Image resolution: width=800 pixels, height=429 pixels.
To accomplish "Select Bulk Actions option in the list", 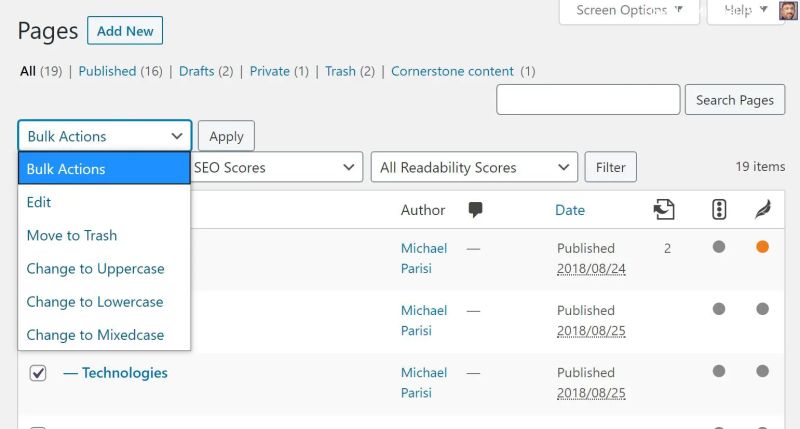I will click(104, 169).
